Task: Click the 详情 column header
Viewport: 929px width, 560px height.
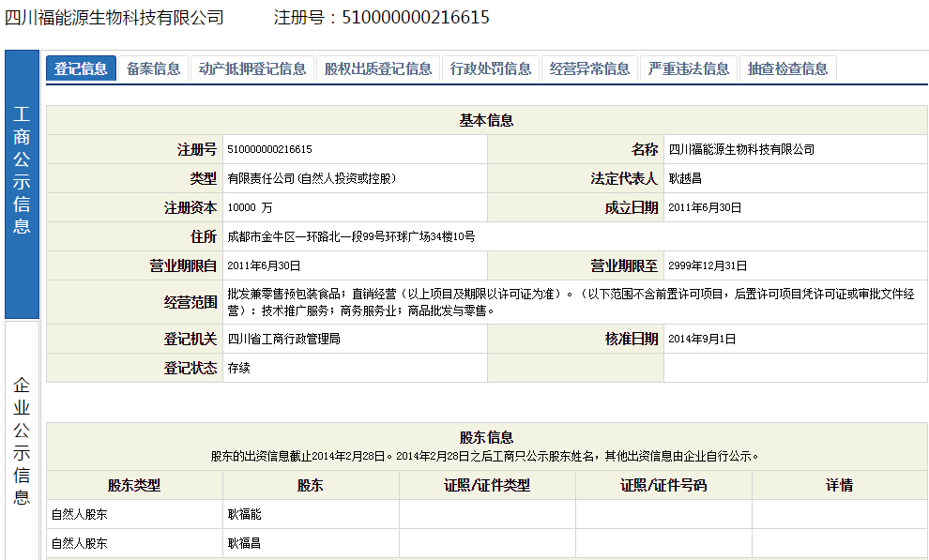Action: [839, 485]
